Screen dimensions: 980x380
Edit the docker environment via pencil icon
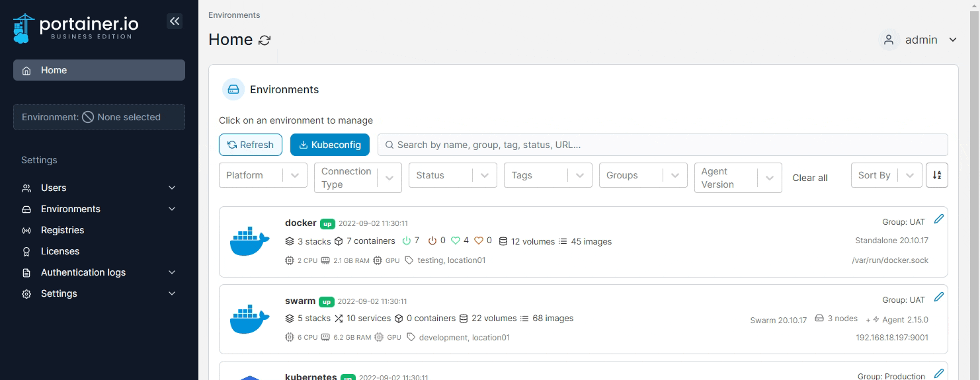[x=938, y=219]
